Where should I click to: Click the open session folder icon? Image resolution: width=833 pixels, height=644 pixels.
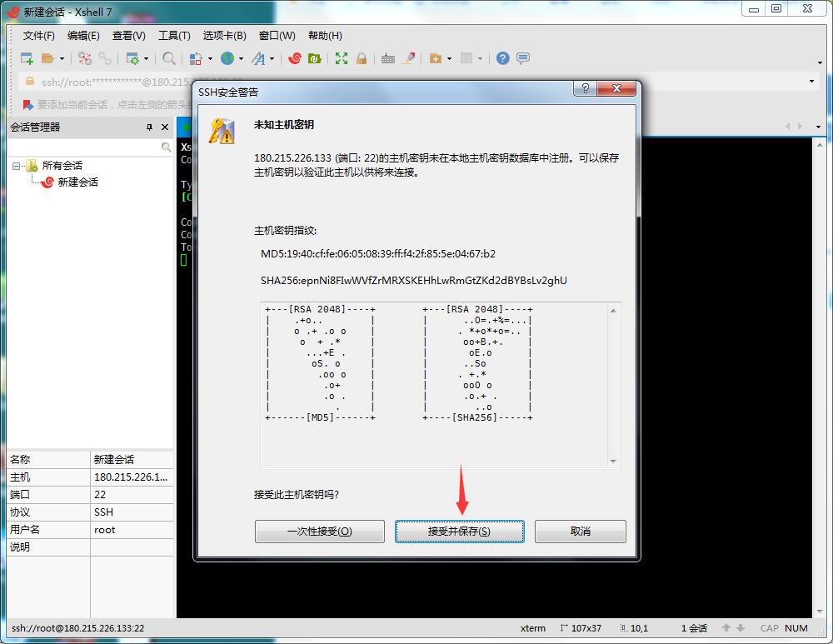[x=47, y=58]
